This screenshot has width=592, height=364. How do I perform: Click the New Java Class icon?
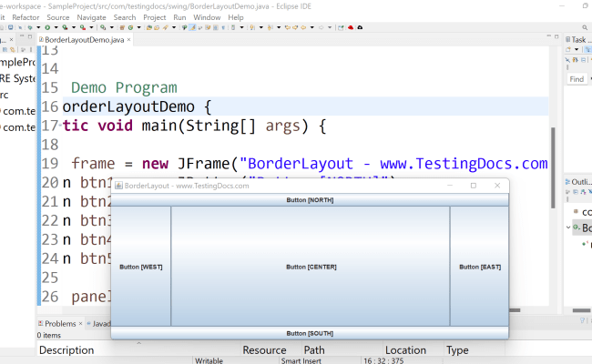coord(130,27)
